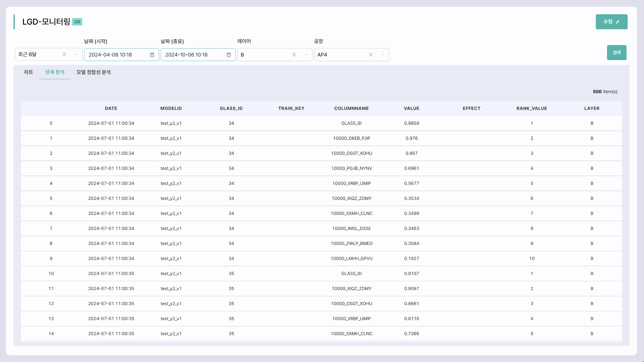
Task: Click the EFFECT column header
Action: pyautogui.click(x=471, y=108)
